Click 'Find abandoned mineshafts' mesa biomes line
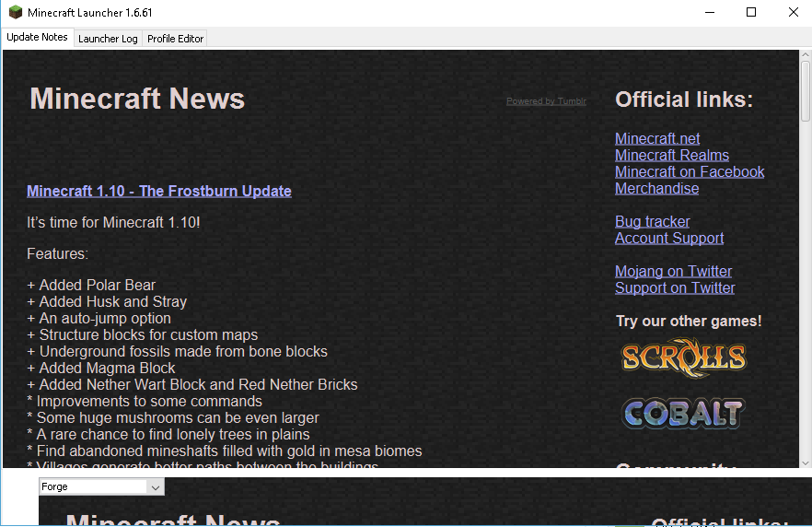Screen dimensions: 812x527 tap(225, 451)
